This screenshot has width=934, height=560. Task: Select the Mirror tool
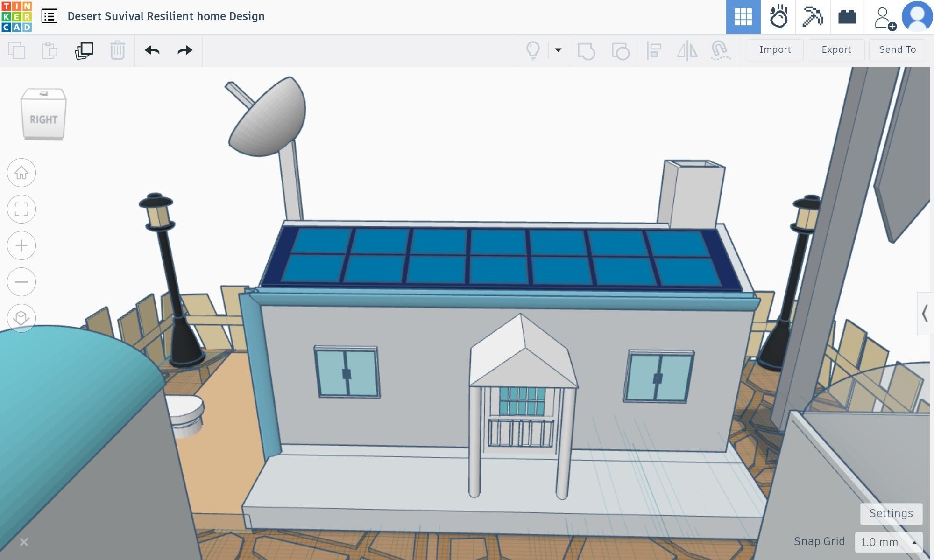(687, 50)
